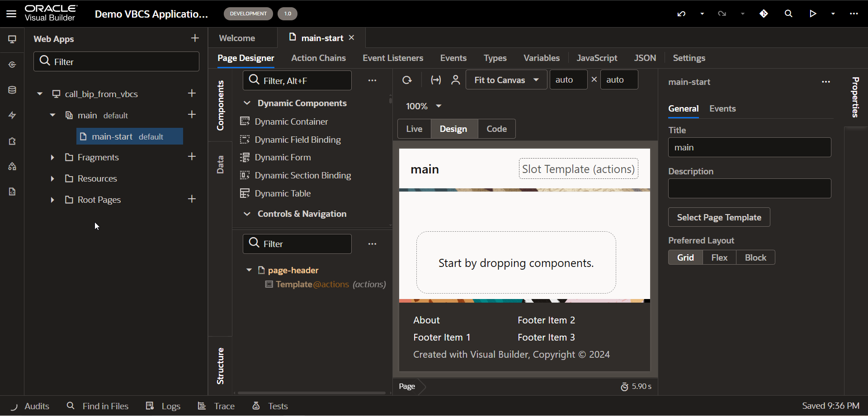
Task: Switch canvas to Design mode
Action: [453, 129]
